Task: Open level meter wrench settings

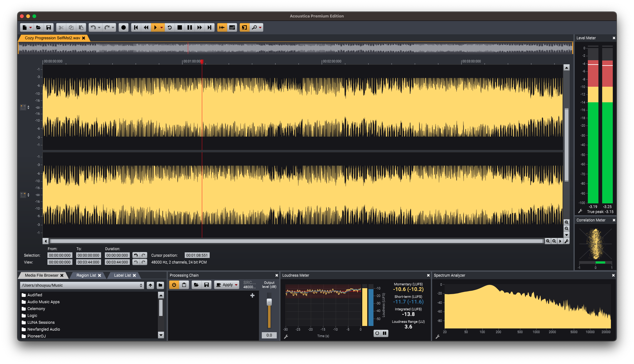Action: tap(580, 211)
